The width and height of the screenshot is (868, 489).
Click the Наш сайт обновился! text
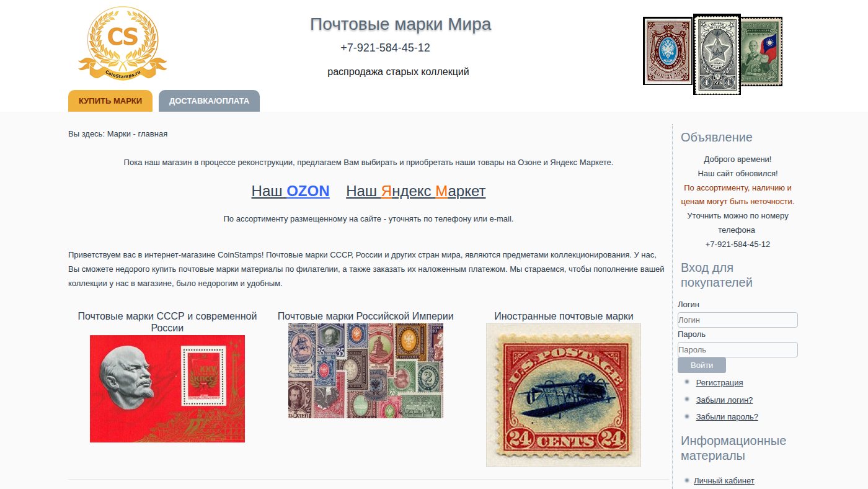click(x=738, y=174)
